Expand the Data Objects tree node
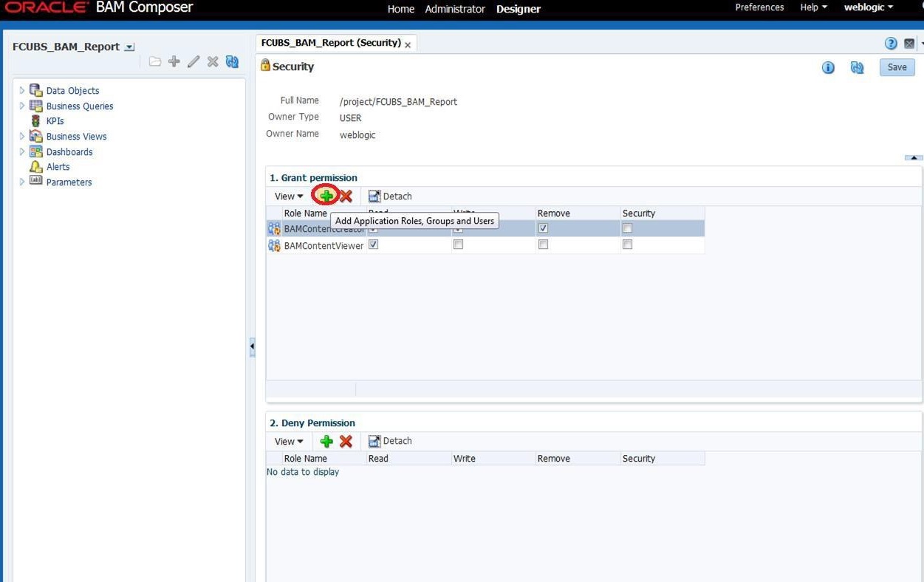The width and height of the screenshot is (924, 582). coord(22,91)
